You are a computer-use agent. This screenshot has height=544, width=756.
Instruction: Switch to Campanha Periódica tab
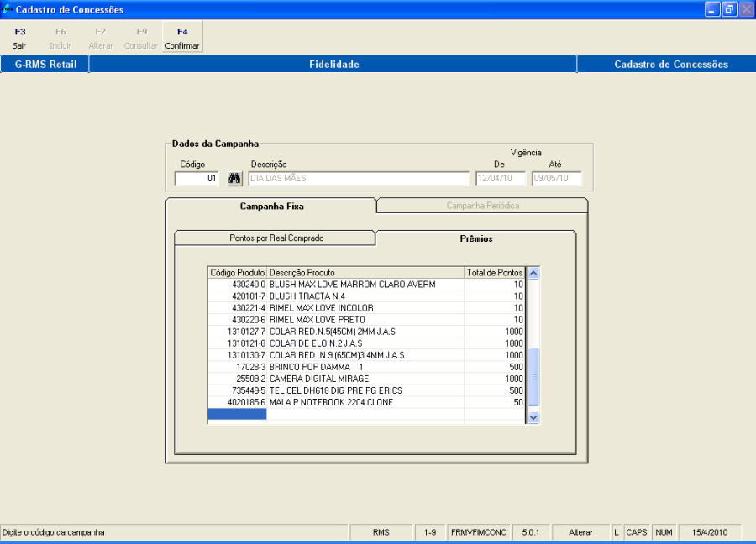482,206
